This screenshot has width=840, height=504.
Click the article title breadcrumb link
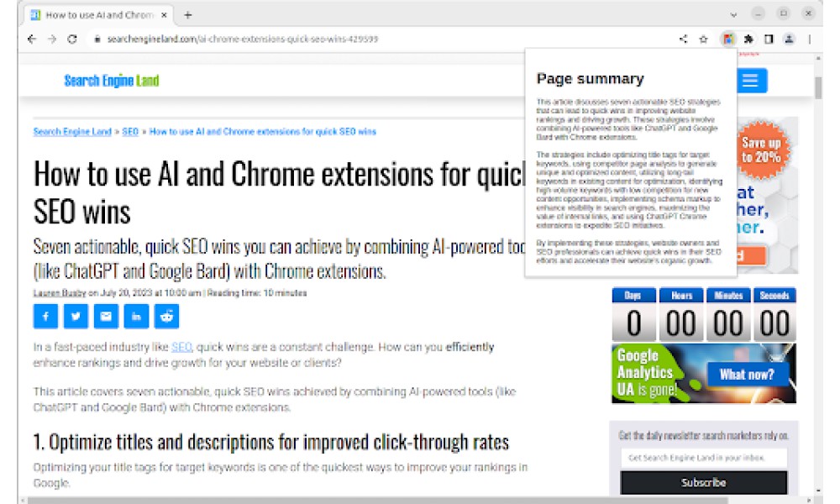point(262,132)
